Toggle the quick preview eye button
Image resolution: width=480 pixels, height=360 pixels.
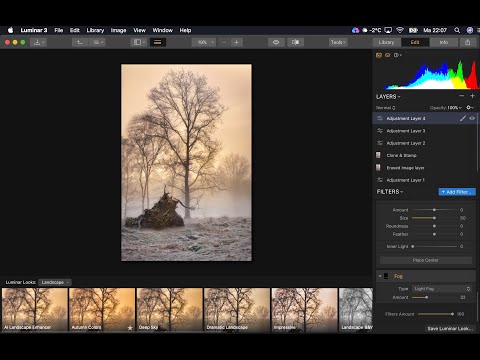276,42
